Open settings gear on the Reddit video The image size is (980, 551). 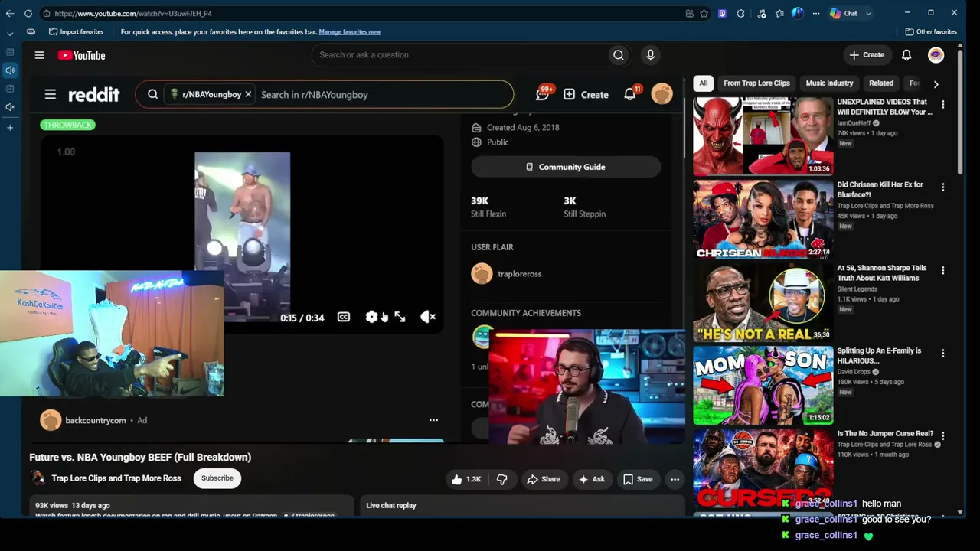(x=371, y=317)
